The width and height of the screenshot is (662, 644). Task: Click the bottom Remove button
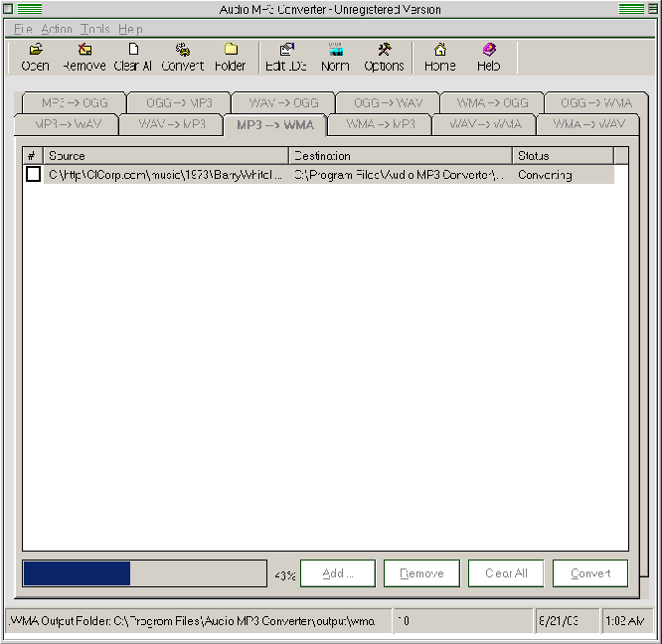pyautogui.click(x=421, y=573)
